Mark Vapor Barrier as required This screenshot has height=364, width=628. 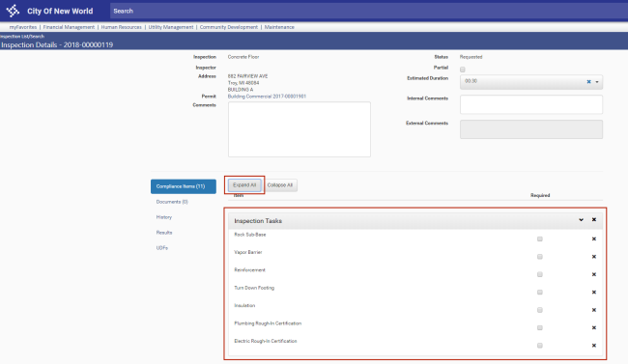(x=540, y=257)
